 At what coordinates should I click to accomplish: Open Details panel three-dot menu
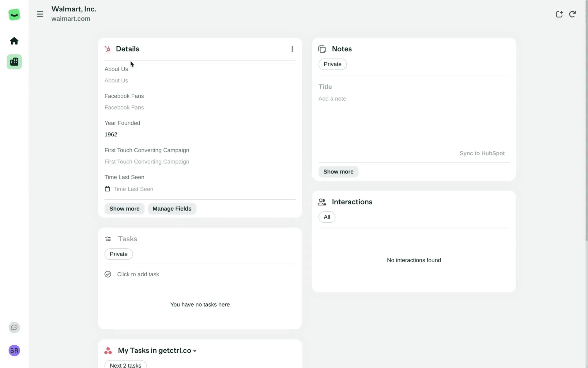pos(292,49)
